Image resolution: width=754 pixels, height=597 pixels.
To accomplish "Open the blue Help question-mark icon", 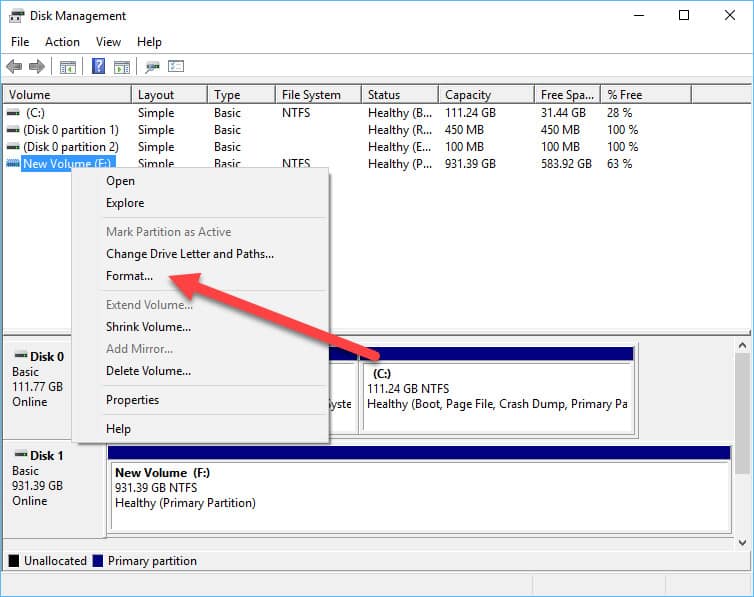I will click(x=98, y=66).
